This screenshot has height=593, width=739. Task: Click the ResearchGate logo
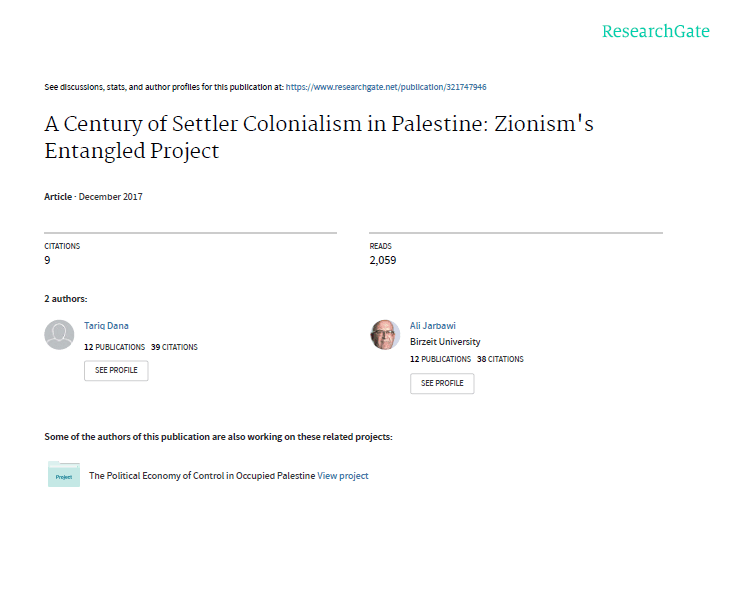tap(655, 32)
